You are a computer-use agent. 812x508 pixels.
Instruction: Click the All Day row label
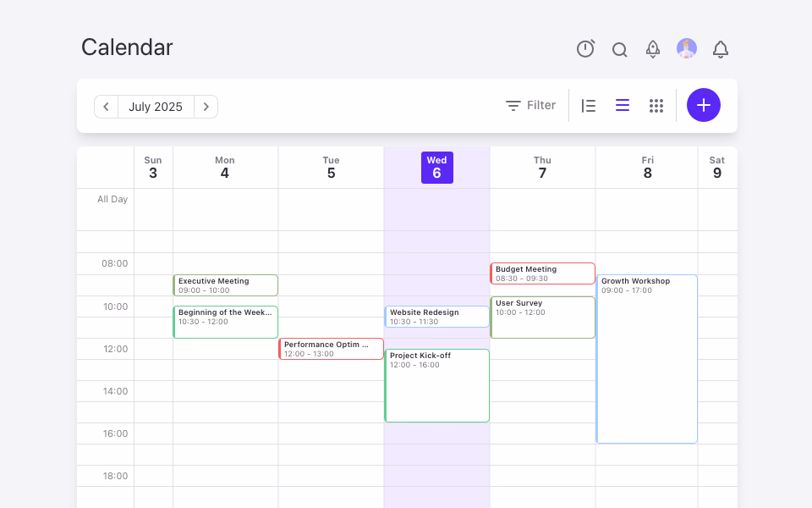112,199
